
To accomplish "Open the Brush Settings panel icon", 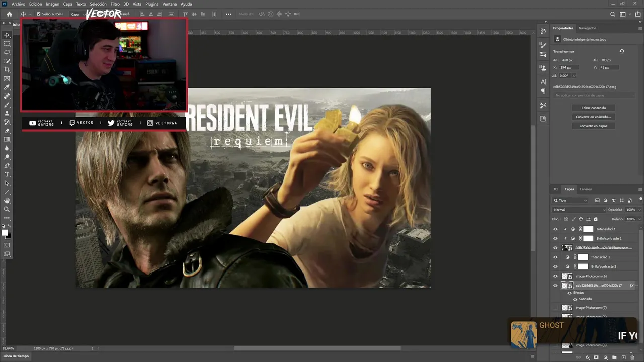I will click(x=543, y=45).
